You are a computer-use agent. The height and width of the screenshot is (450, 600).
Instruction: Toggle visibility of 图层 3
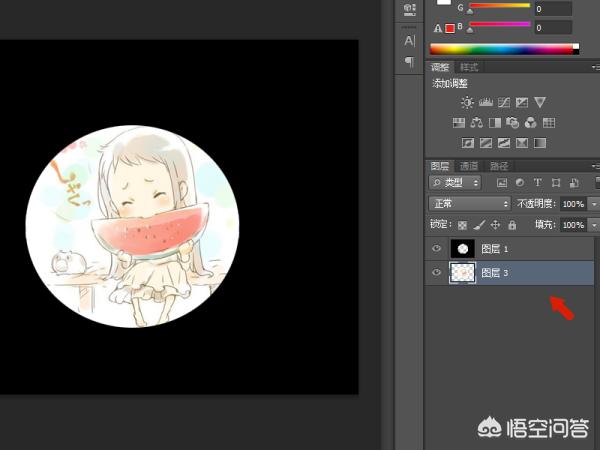[436, 273]
